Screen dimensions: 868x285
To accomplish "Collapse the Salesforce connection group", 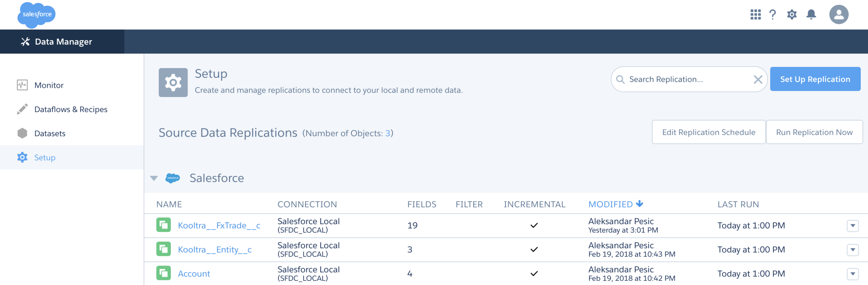I will (154, 178).
